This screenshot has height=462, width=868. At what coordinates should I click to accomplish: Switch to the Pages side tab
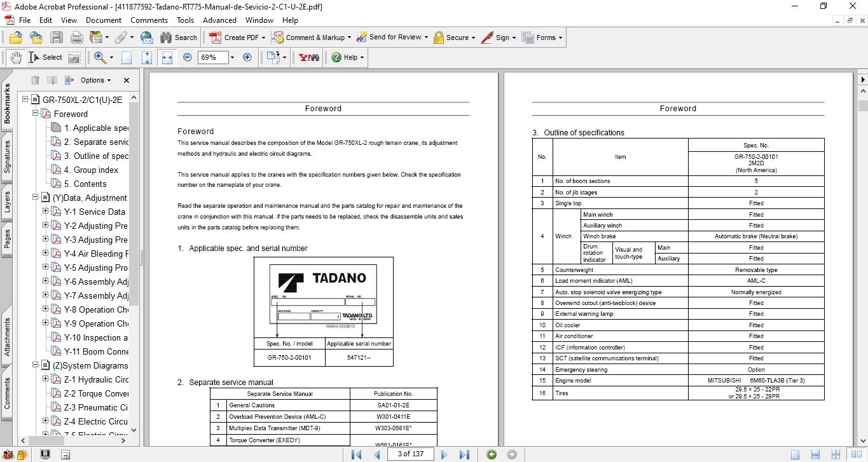[8, 240]
